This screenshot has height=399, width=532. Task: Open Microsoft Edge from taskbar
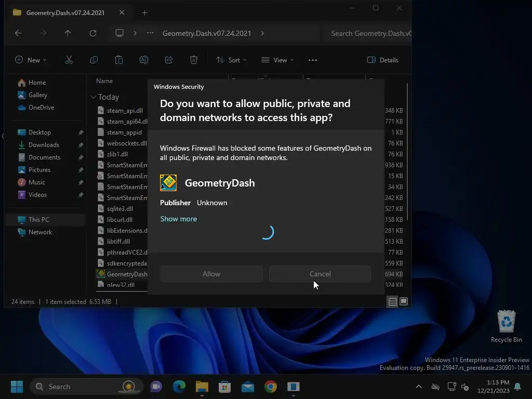(179, 387)
